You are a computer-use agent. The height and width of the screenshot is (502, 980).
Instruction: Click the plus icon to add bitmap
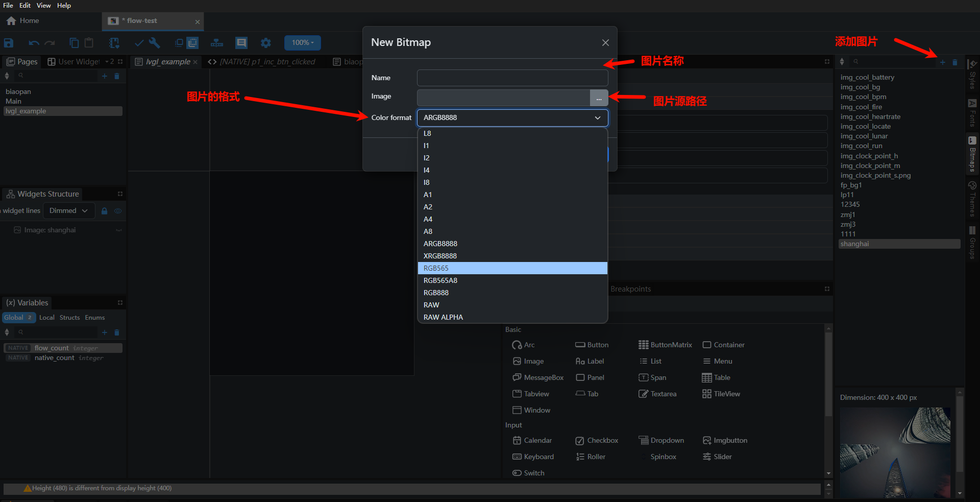[x=942, y=62]
